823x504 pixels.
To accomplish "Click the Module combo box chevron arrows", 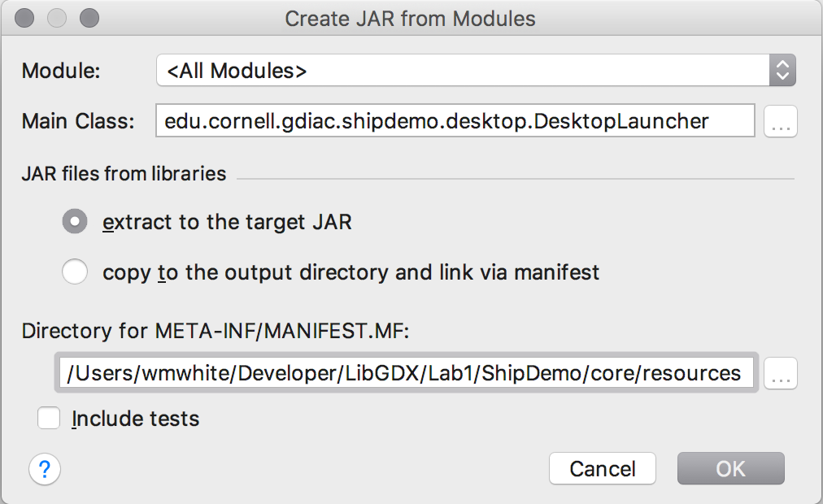I will click(782, 71).
